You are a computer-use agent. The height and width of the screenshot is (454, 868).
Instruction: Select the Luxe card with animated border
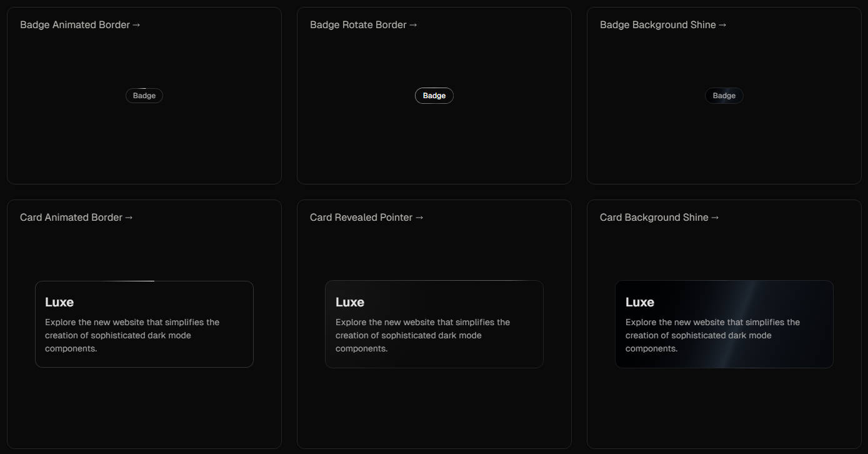[x=144, y=324]
